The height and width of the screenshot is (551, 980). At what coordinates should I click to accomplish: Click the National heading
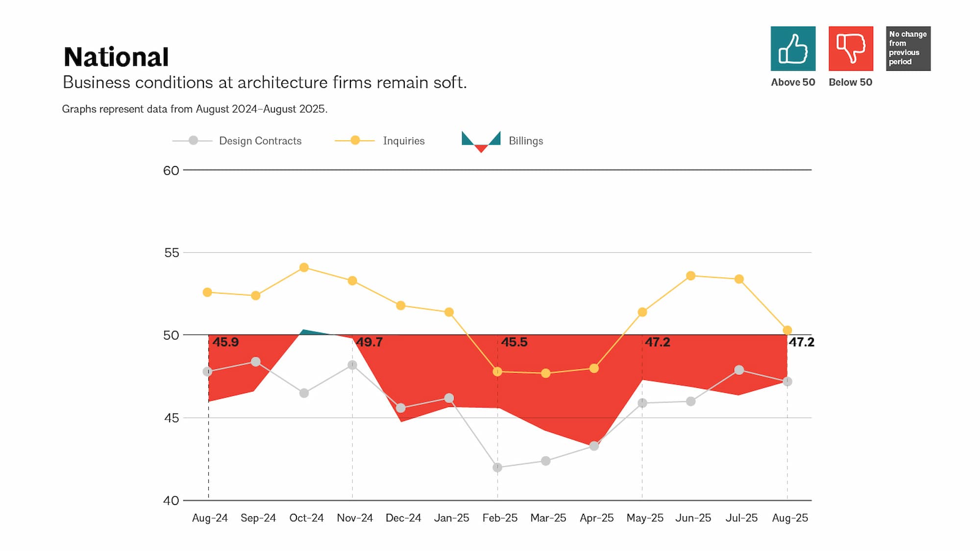(116, 57)
